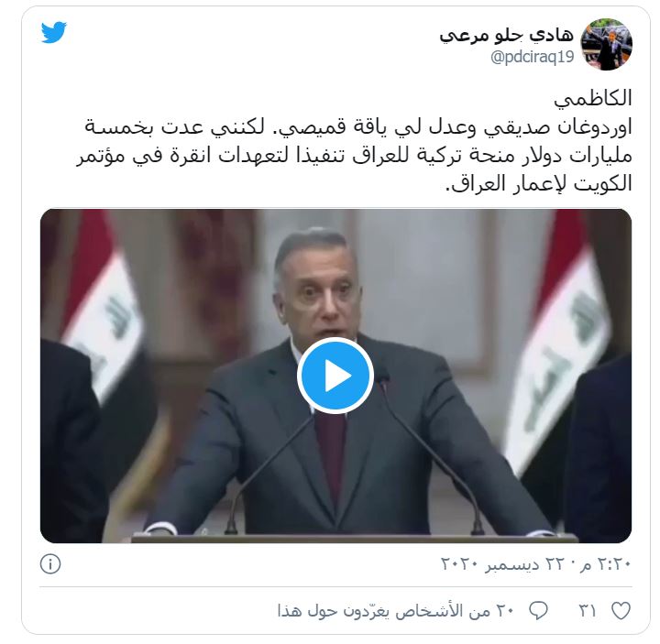This screenshot has height=644, width=660.
Task: Open the display name هادي جلو مرعي
Action: 506,36
